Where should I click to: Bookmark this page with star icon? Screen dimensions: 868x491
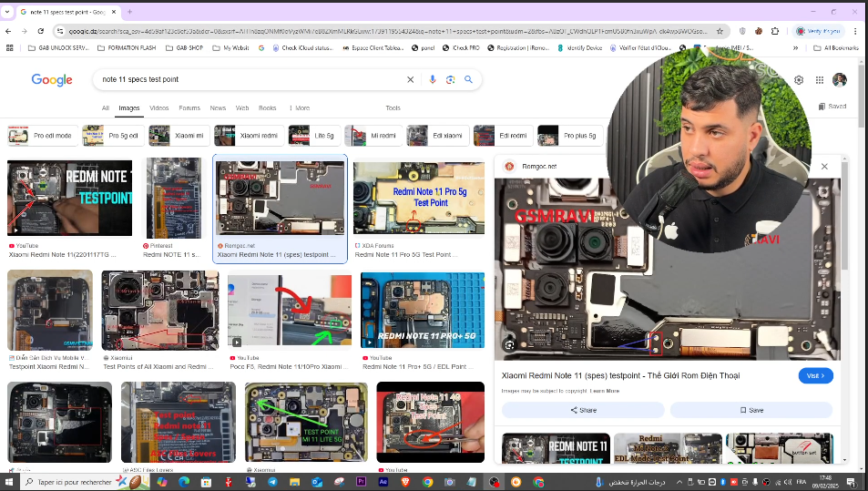[x=720, y=31]
